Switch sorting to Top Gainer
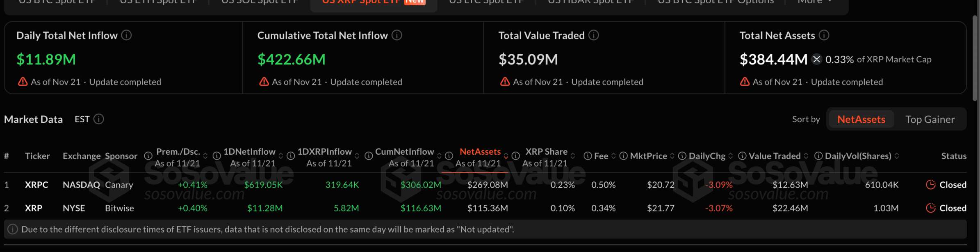The width and height of the screenshot is (980, 252). pos(930,119)
